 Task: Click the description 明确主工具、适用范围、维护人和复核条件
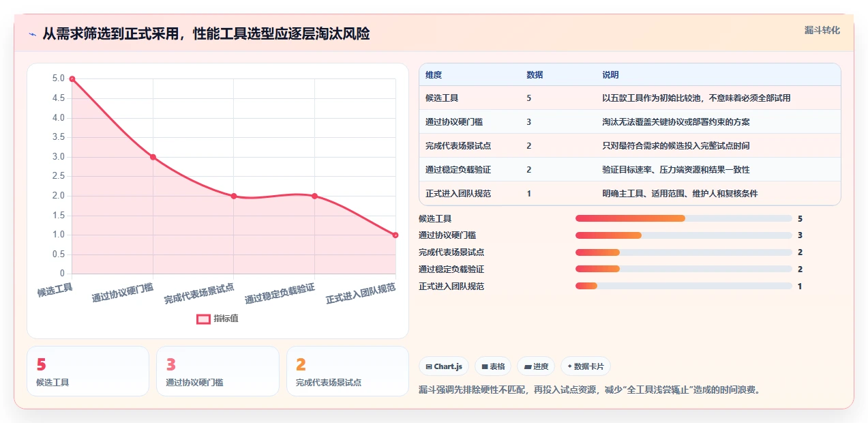click(x=680, y=193)
